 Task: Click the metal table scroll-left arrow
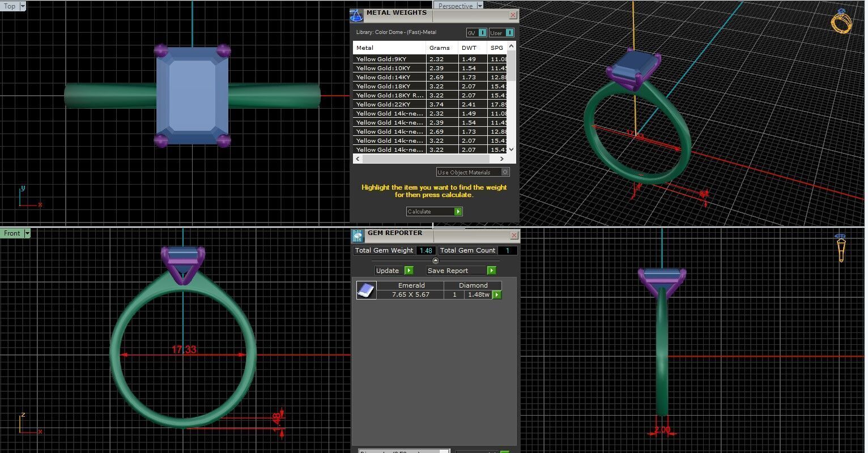[x=357, y=159]
